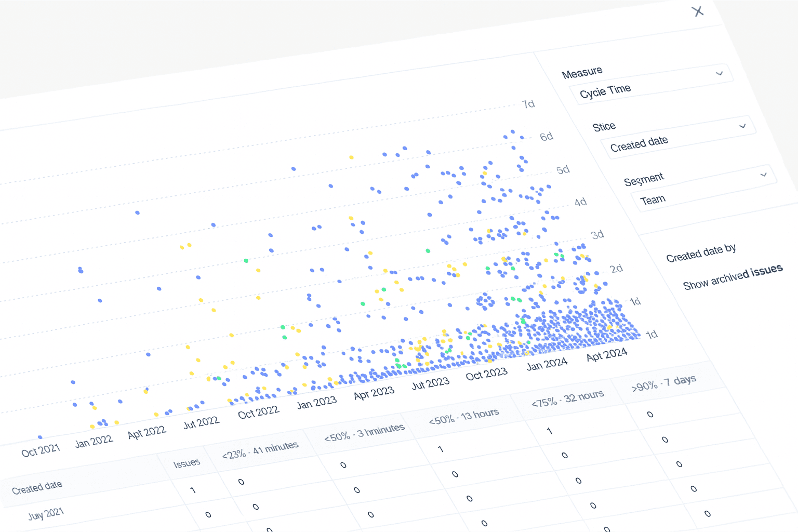Close the insights panel with the X icon

point(698,11)
